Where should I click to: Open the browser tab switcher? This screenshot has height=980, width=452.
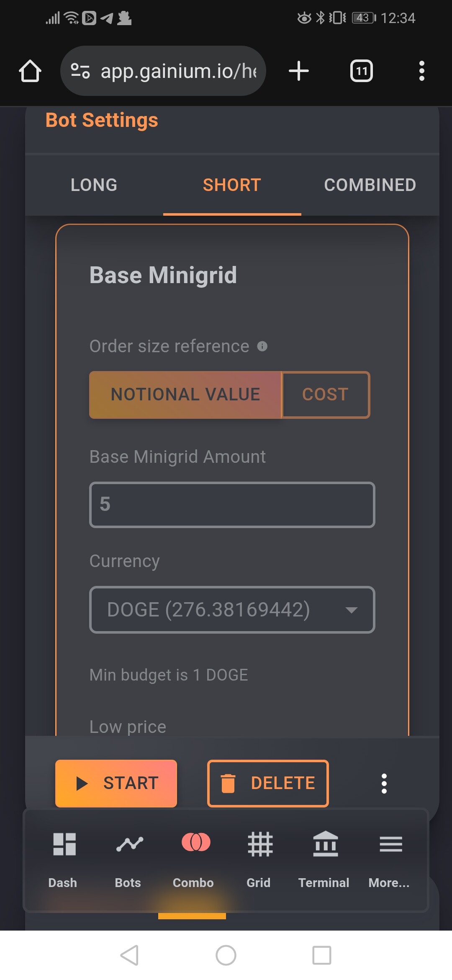pos(361,71)
